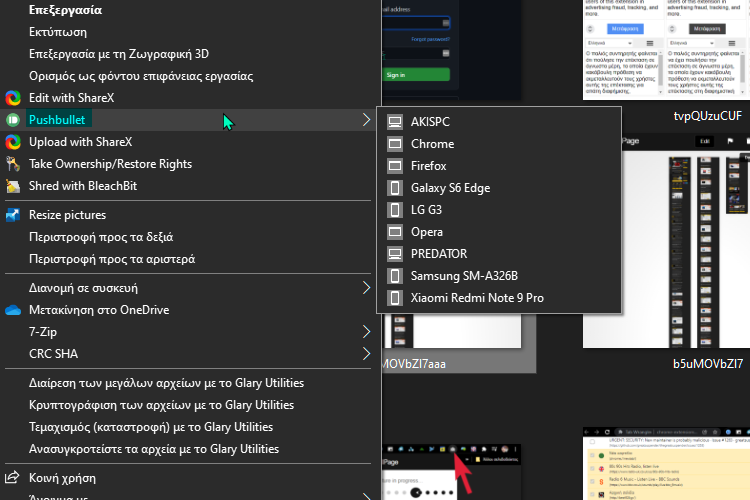Expand the Pushbullet submenu arrow
The image size is (750, 500).
pyautogui.click(x=366, y=120)
